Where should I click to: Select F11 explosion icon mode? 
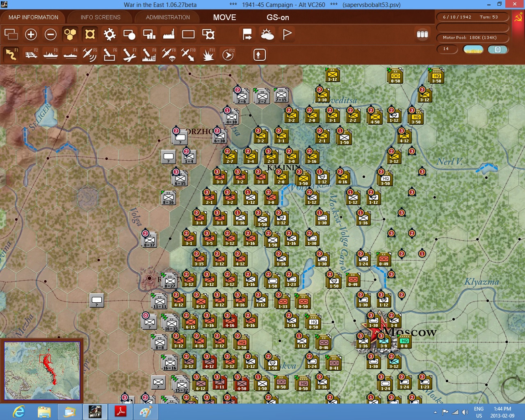(208, 54)
